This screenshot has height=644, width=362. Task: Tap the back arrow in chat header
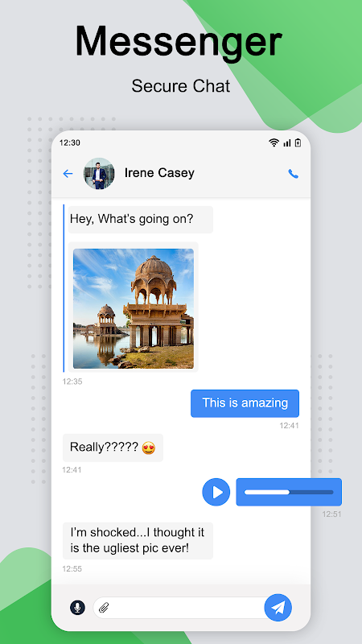coord(68,174)
